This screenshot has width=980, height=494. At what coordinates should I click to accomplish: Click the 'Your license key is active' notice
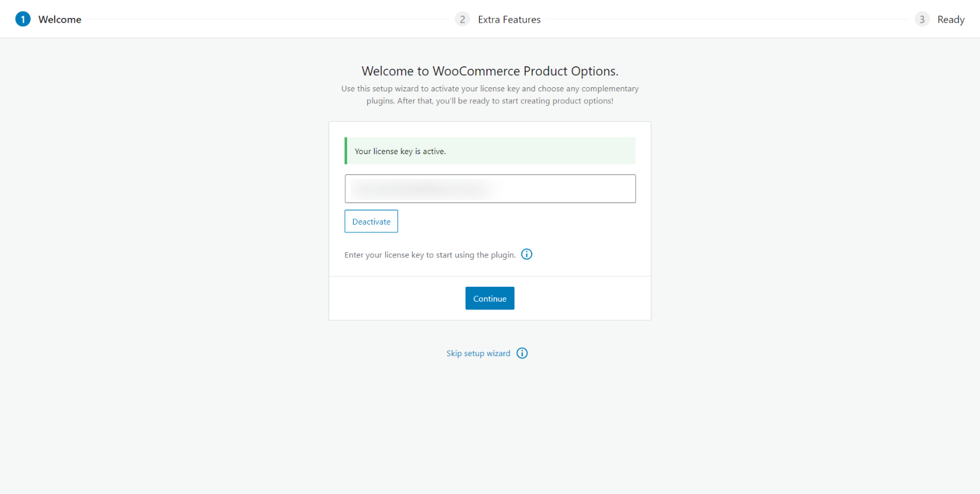490,151
